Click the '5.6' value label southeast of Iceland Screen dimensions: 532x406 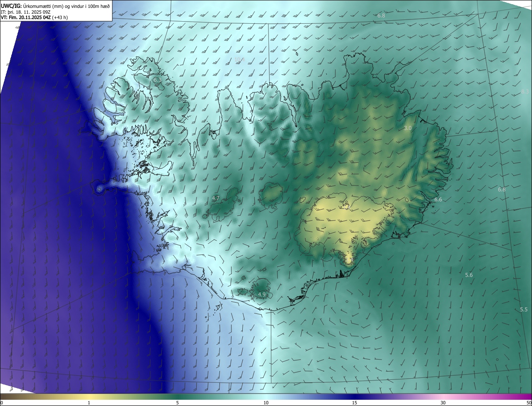click(469, 275)
